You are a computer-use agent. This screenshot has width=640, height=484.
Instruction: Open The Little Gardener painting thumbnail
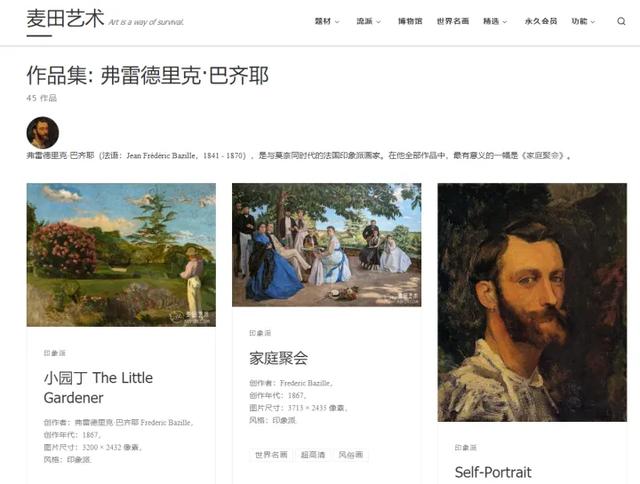(x=121, y=255)
